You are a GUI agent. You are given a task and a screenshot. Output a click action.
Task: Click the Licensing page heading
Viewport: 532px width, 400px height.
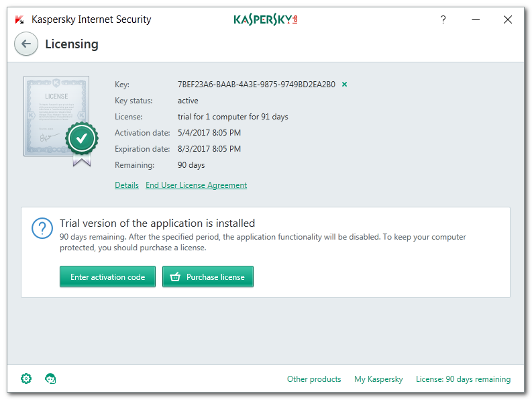point(72,44)
